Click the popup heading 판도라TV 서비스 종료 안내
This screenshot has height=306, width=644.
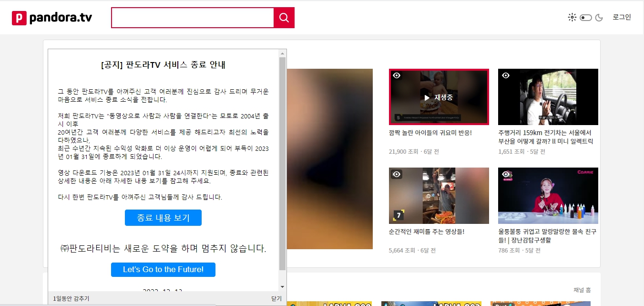click(163, 65)
